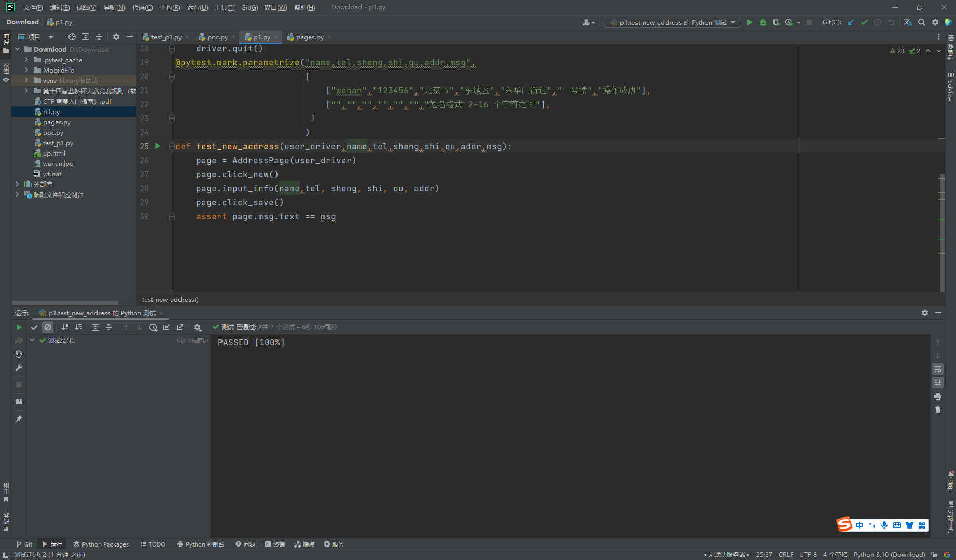Toggle rerun failed tests automatically
The width and height of the screenshot is (956, 560).
click(x=19, y=354)
